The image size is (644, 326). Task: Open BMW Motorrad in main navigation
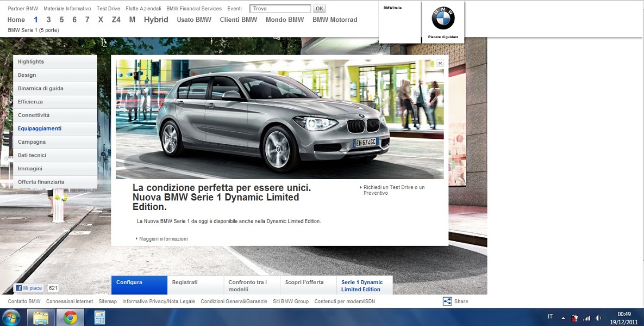(x=335, y=20)
